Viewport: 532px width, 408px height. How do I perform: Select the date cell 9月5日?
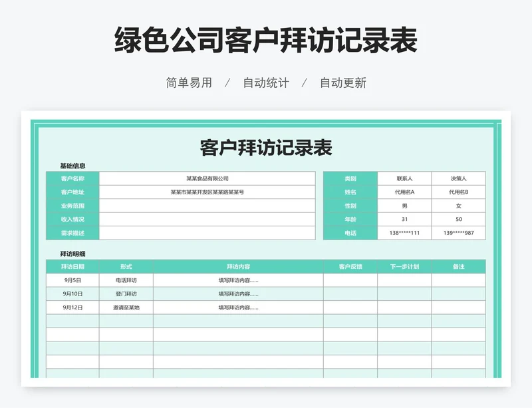pyautogui.click(x=72, y=280)
